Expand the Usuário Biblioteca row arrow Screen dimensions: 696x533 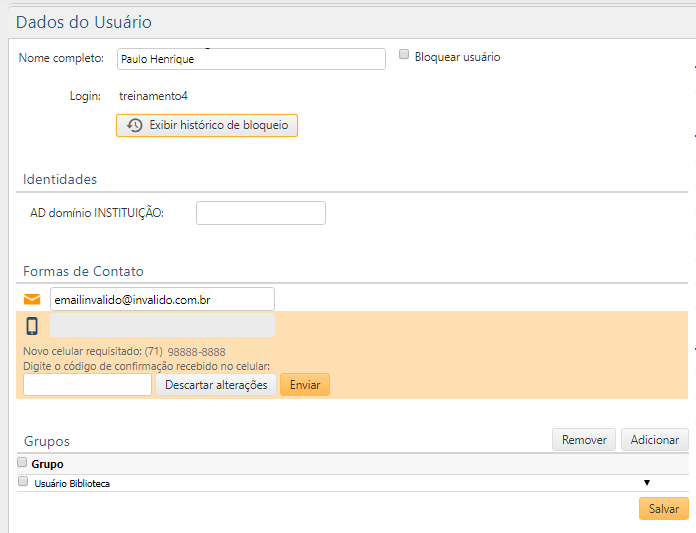tap(647, 483)
